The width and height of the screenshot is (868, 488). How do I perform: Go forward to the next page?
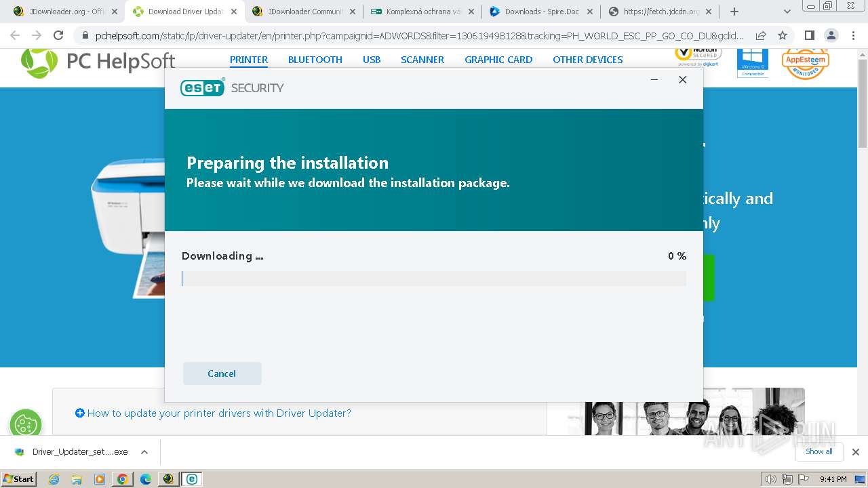(37, 36)
